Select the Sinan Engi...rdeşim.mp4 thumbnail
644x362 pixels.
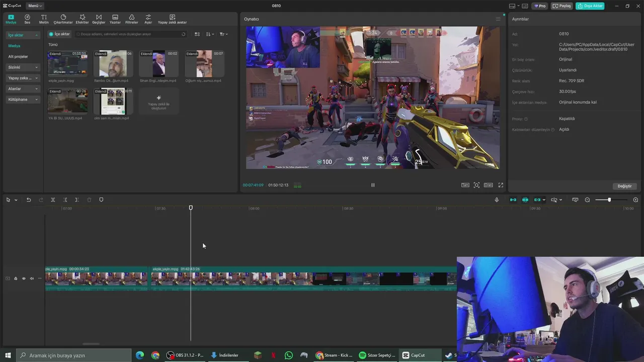point(158,64)
